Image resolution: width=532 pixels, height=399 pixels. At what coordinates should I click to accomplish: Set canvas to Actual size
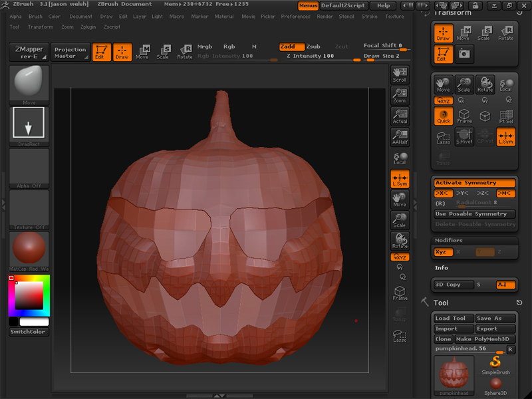pos(400,116)
